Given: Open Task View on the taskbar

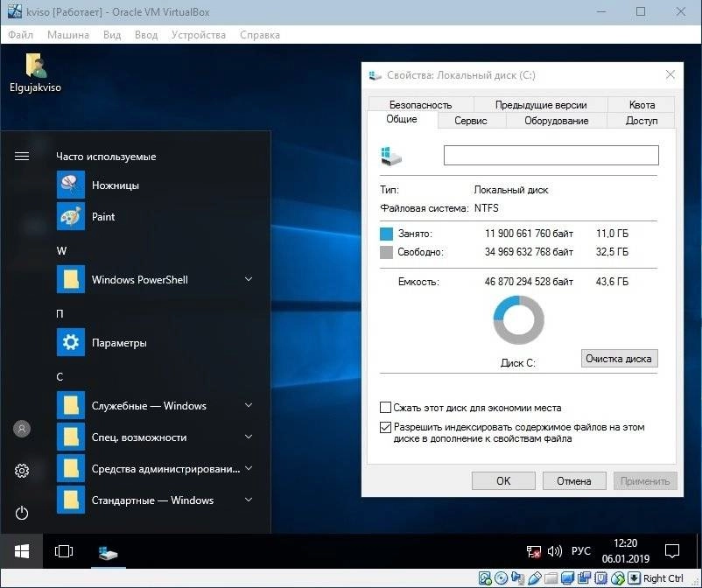Looking at the screenshot, I should (64, 551).
